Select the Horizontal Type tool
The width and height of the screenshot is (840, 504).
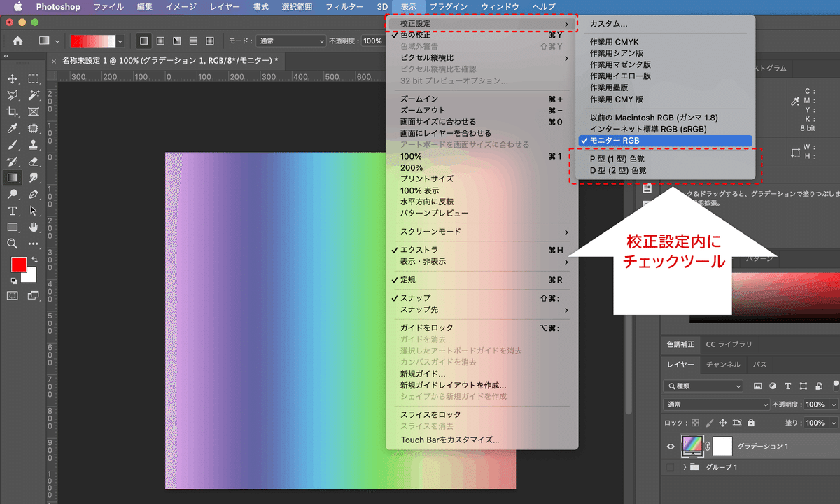pos(13,211)
